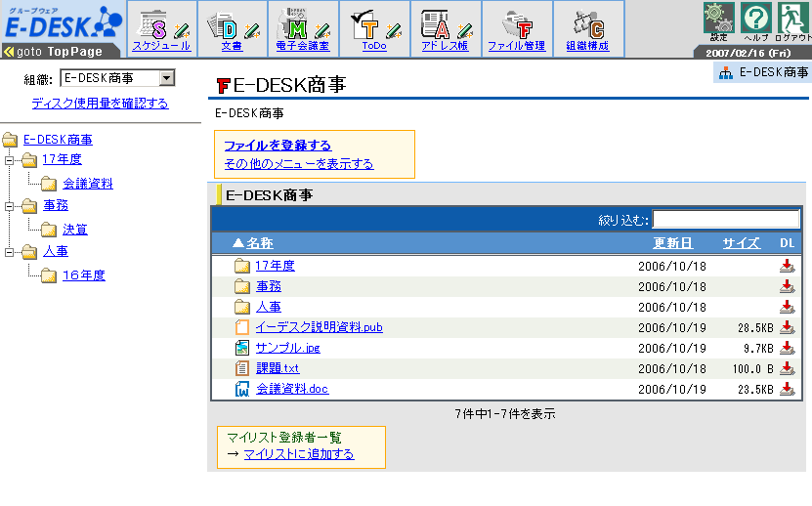
Task: Open イーデスク説明資料.pub file link
Action: tap(319, 327)
